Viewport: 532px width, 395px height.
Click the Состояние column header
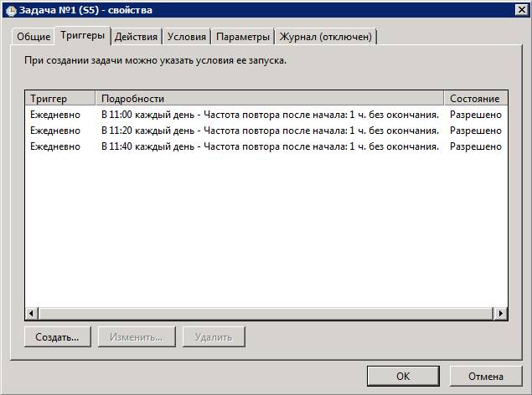(x=475, y=99)
